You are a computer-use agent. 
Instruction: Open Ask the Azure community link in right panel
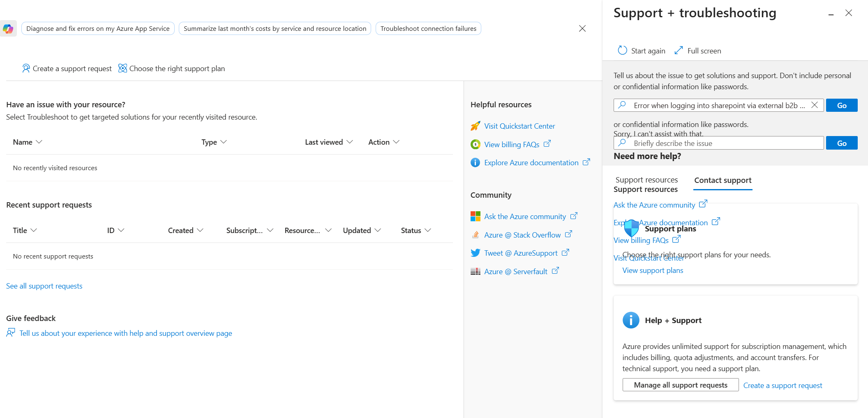(654, 205)
